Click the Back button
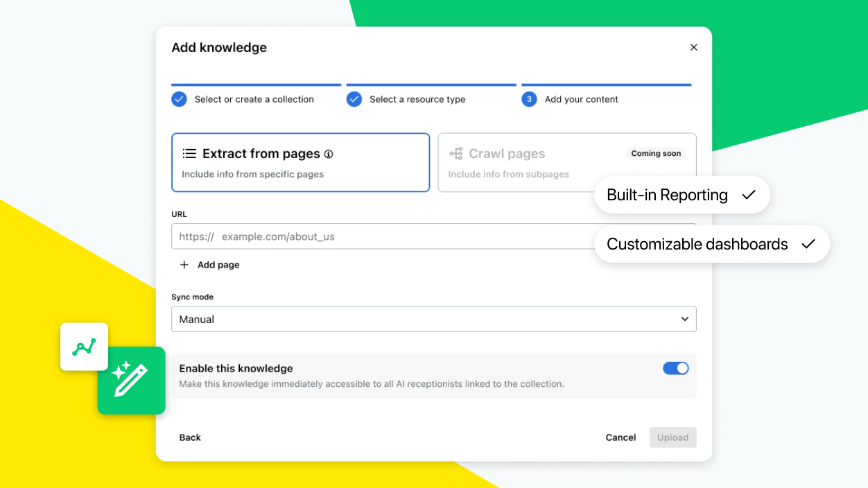This screenshot has height=488, width=868. pyautogui.click(x=190, y=437)
